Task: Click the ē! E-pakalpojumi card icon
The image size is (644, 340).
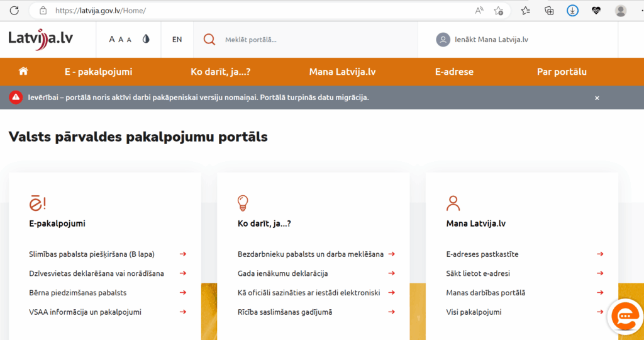Action: (x=37, y=203)
